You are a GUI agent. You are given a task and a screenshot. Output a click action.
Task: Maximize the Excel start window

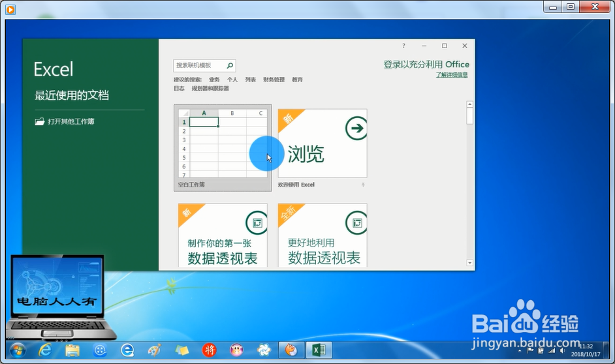(x=445, y=46)
